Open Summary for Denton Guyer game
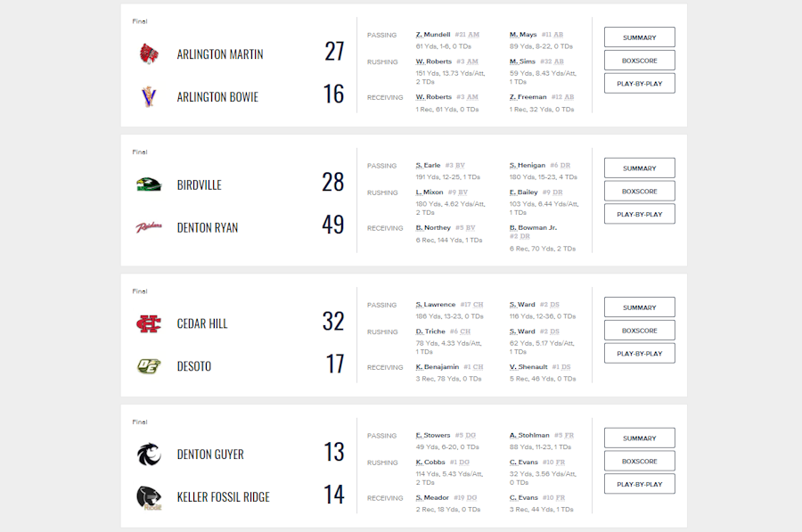Screen dimensions: 802x532 point(639,438)
